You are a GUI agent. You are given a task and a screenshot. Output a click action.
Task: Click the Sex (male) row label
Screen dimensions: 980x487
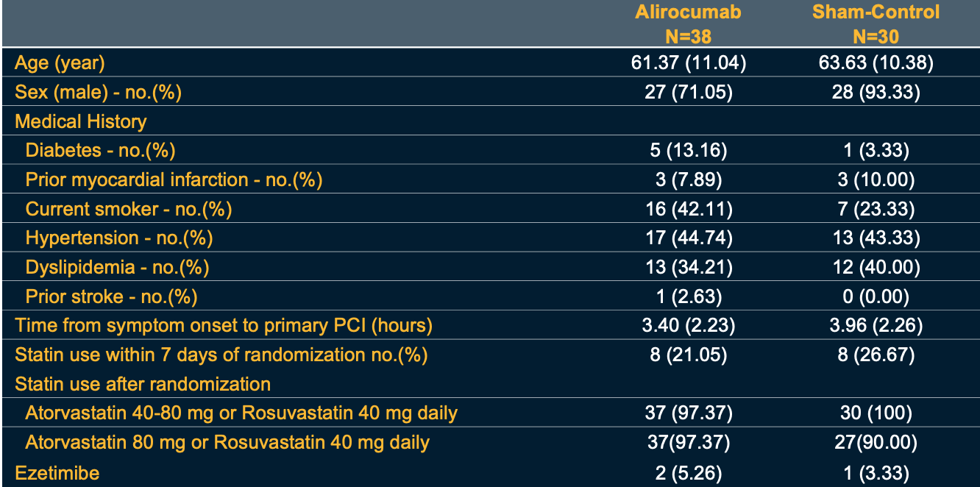[98, 93]
